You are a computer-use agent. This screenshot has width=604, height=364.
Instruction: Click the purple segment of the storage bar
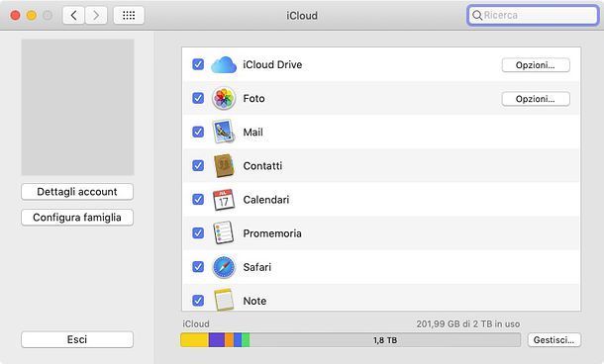pyautogui.click(x=217, y=339)
